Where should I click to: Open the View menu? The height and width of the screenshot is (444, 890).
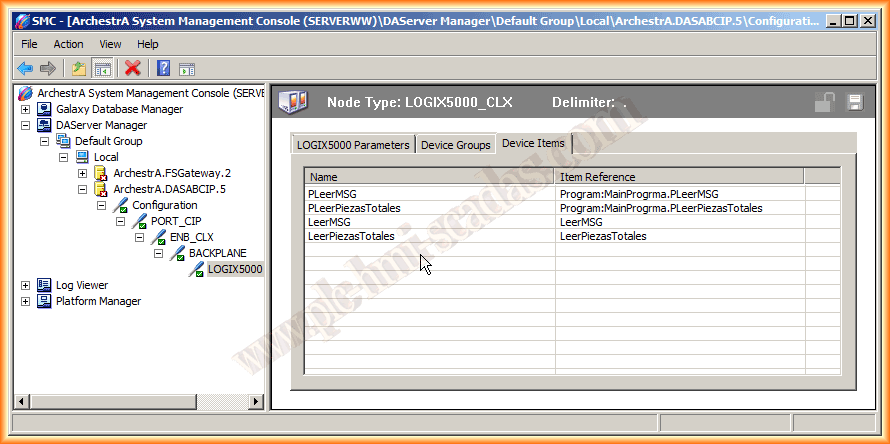(110, 44)
